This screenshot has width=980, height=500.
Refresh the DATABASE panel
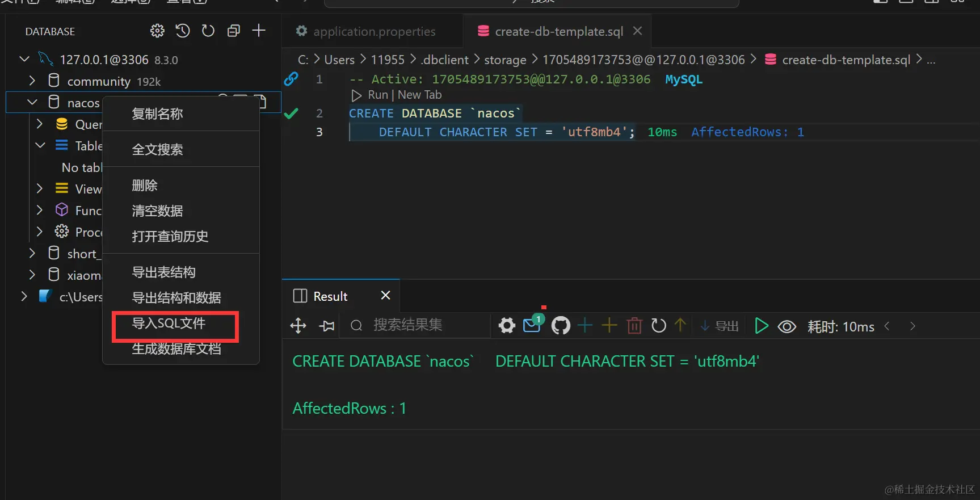(x=208, y=31)
